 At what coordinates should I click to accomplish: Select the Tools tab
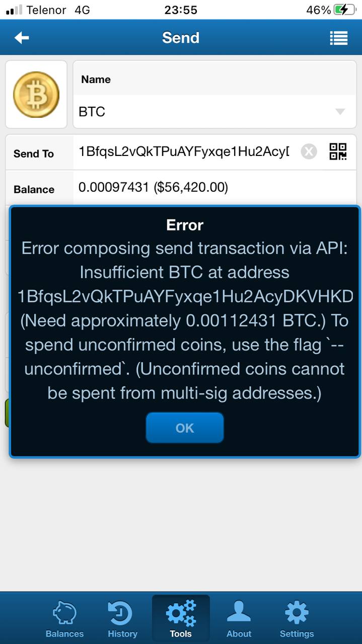click(x=181, y=619)
